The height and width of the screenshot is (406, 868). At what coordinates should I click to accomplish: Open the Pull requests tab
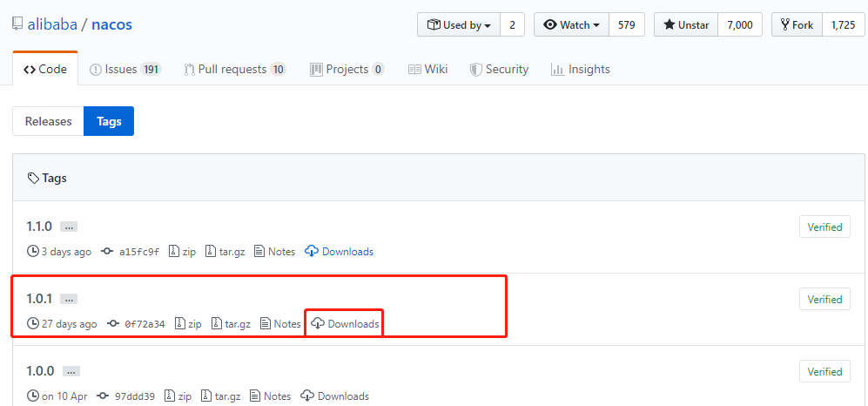coord(234,70)
